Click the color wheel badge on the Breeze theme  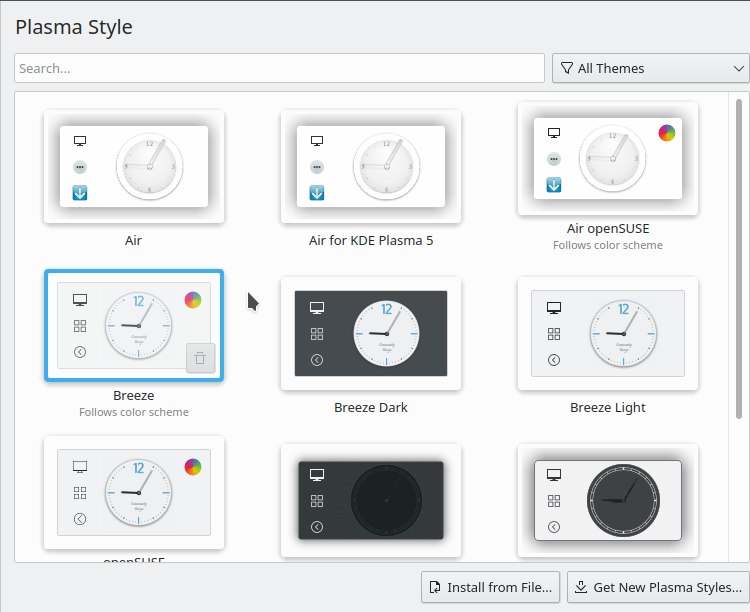[193, 300]
